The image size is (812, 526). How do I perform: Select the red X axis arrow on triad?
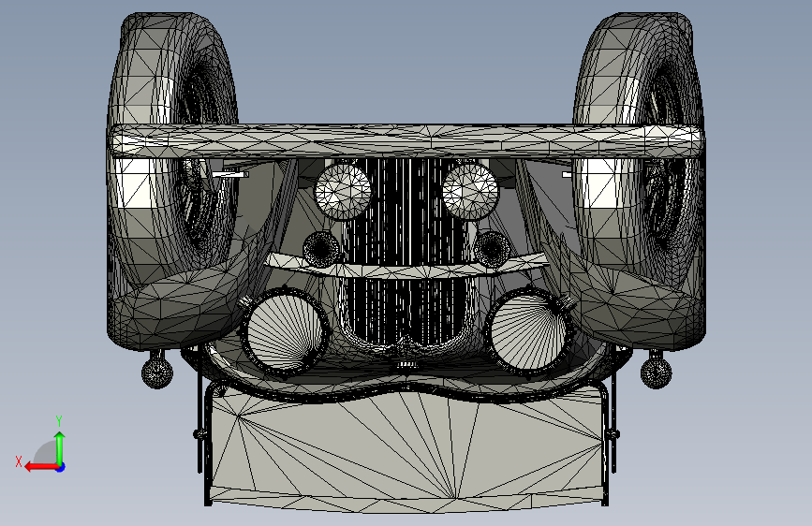point(40,467)
